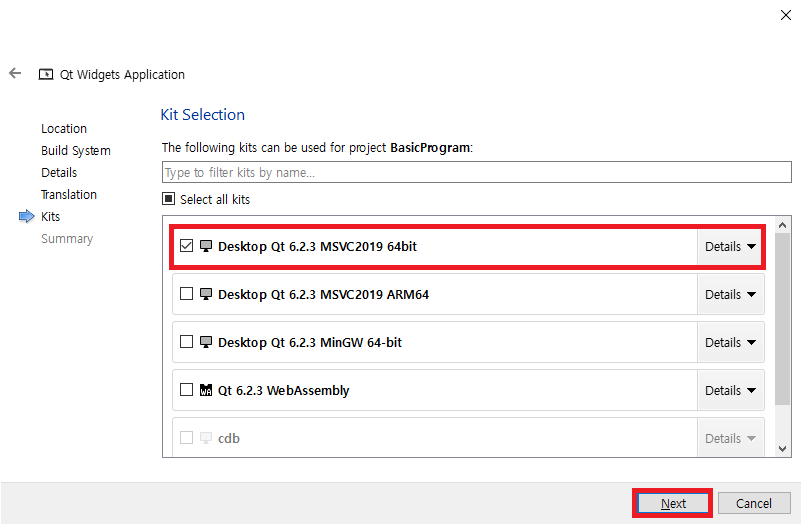Close the wizard dialog with X
Screen dimensions: 802x525
pos(786,15)
